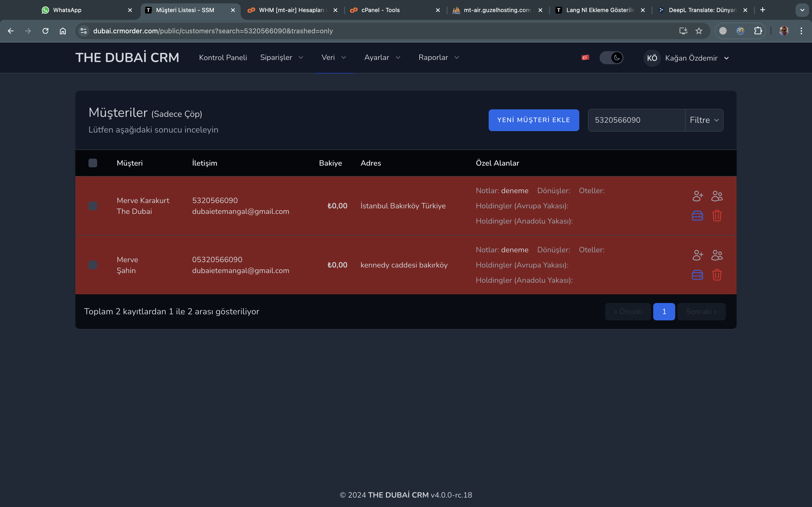Click add-user icon for Merve Şahin

coord(698,255)
